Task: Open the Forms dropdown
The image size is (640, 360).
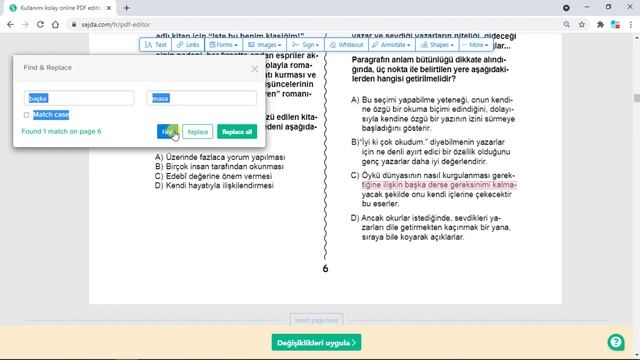Action: pyautogui.click(x=223, y=45)
